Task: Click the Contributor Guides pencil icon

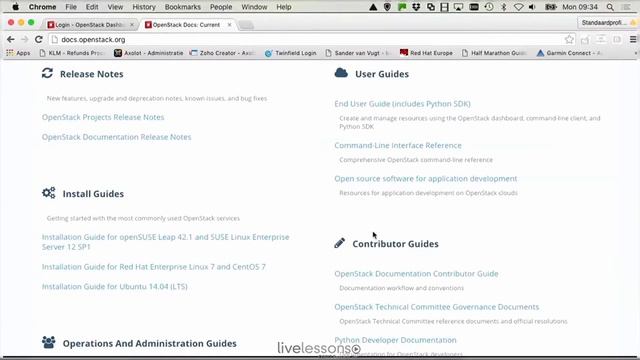Action: [x=340, y=243]
